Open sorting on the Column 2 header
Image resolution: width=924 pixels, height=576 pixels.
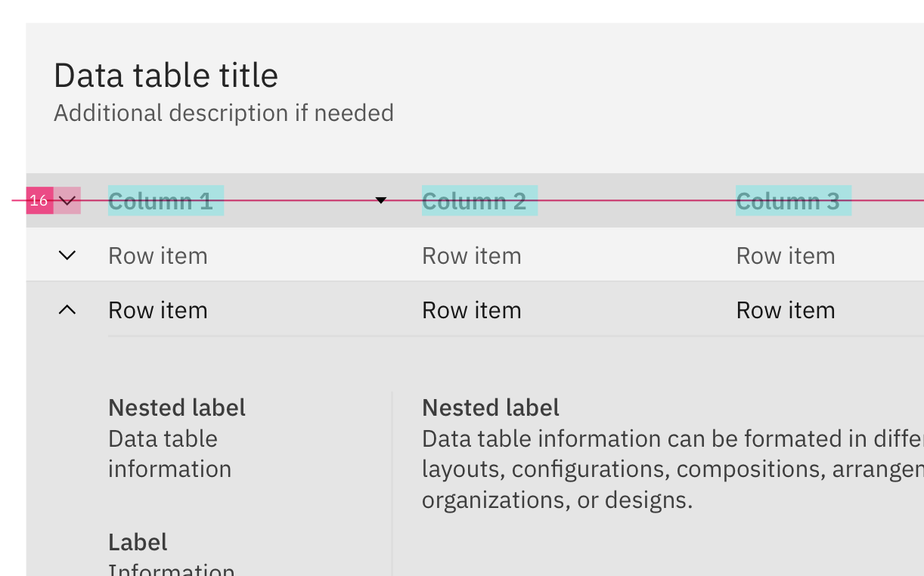point(479,200)
